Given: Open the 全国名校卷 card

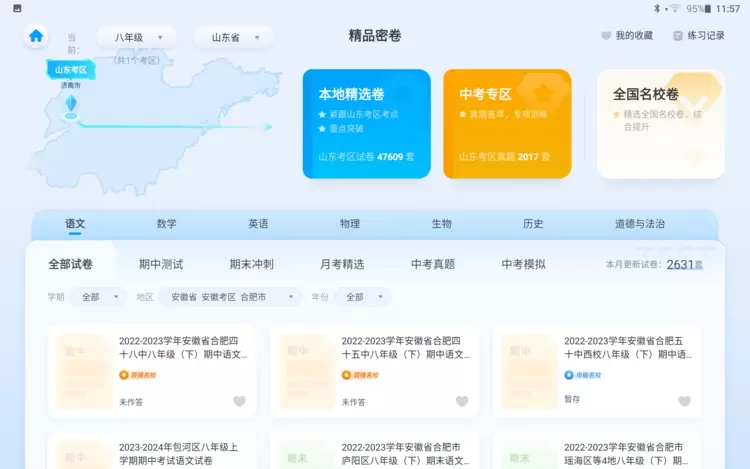Looking at the screenshot, I should [660, 124].
